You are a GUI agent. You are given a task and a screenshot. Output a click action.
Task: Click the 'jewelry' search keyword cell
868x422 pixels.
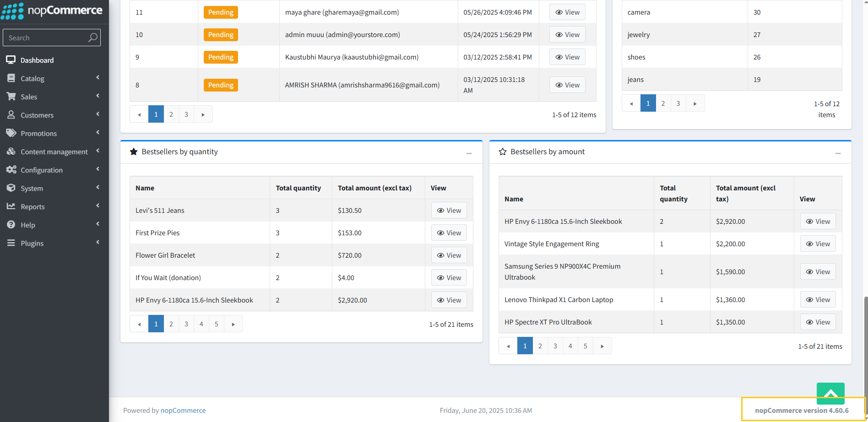coord(684,35)
